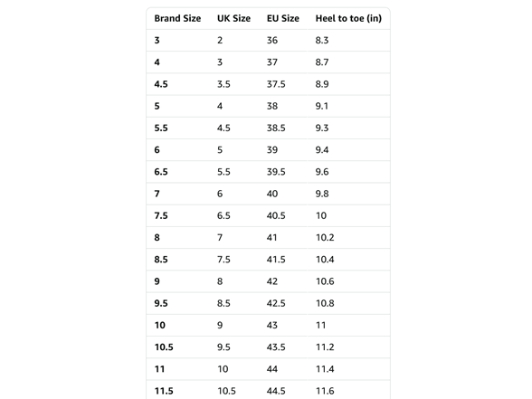Click the Heel to toe (in) header

coord(348,18)
